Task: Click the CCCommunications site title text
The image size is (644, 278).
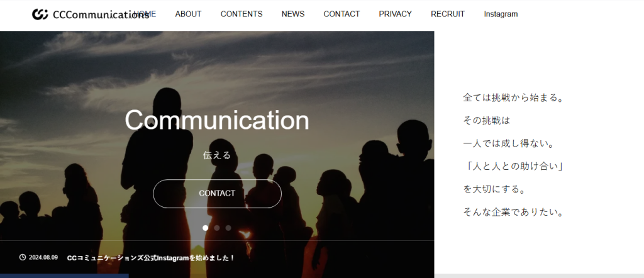Action: [x=101, y=15]
